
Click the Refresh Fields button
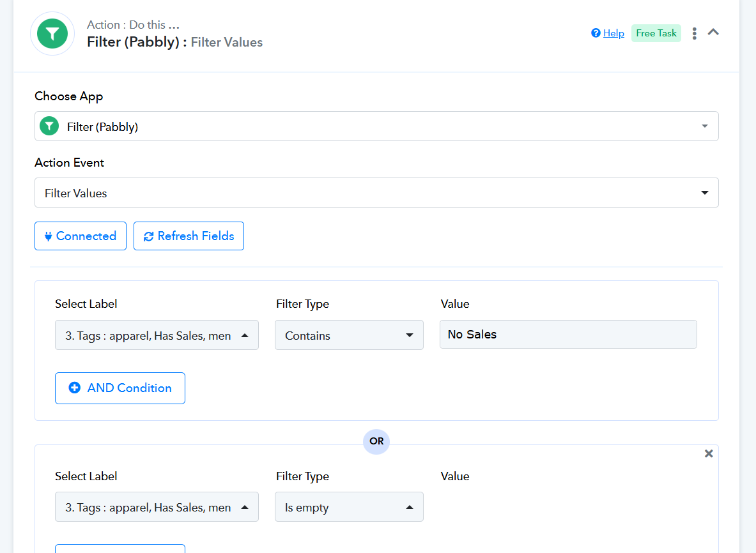[189, 236]
